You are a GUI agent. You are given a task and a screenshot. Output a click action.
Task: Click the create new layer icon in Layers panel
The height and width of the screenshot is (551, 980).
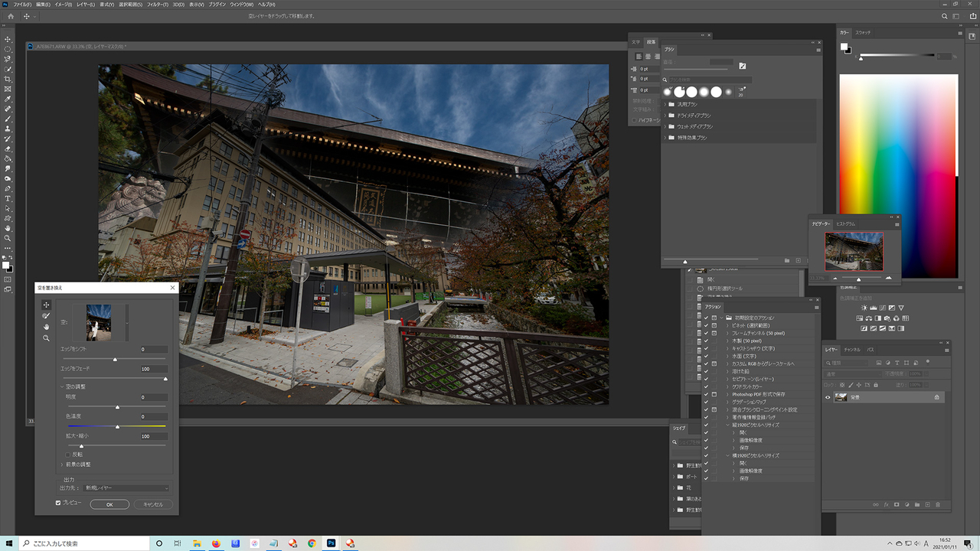coord(927,505)
